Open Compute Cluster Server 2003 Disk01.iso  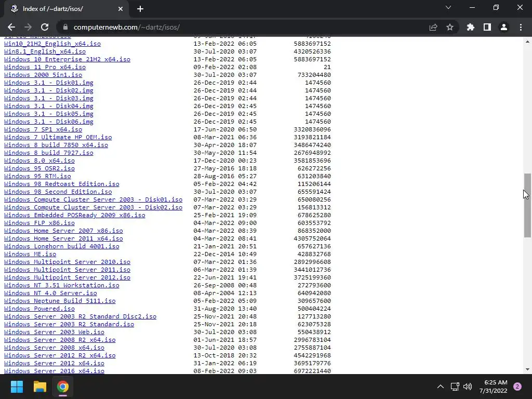click(x=94, y=200)
